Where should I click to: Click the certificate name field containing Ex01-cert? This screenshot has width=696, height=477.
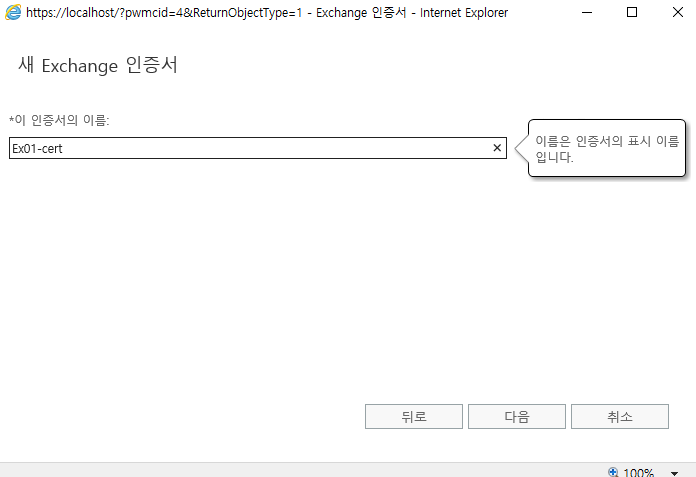click(x=257, y=148)
